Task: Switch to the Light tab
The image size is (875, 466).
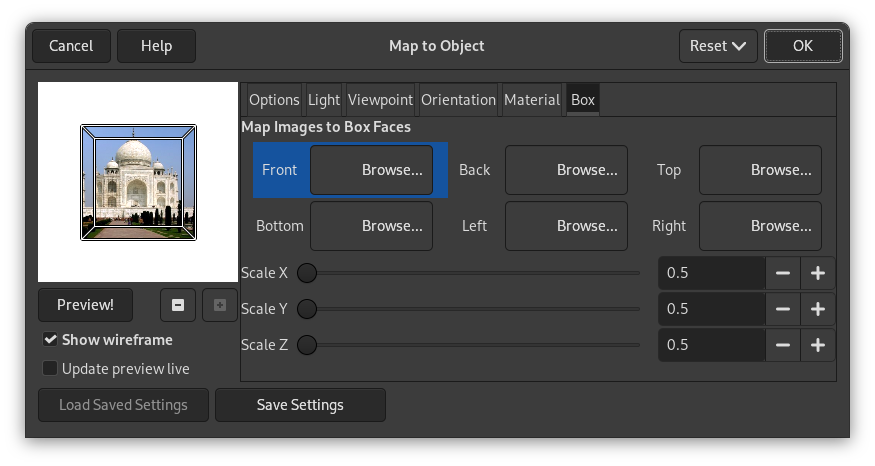Action: pos(324,100)
